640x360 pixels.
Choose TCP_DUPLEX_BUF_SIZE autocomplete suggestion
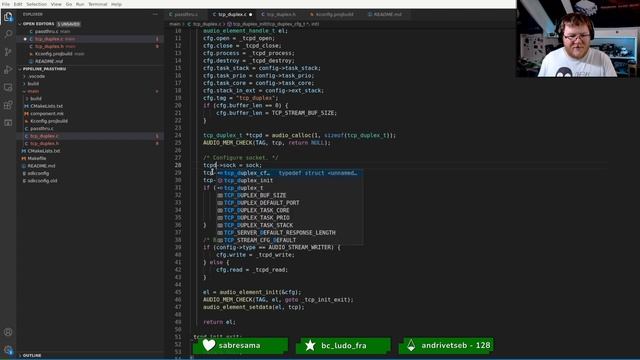click(x=289, y=196)
